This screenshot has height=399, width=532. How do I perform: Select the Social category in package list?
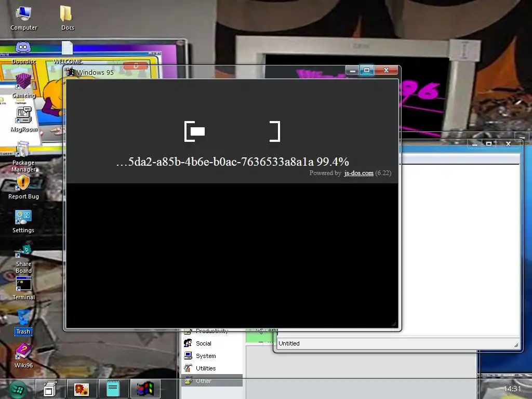(212, 343)
